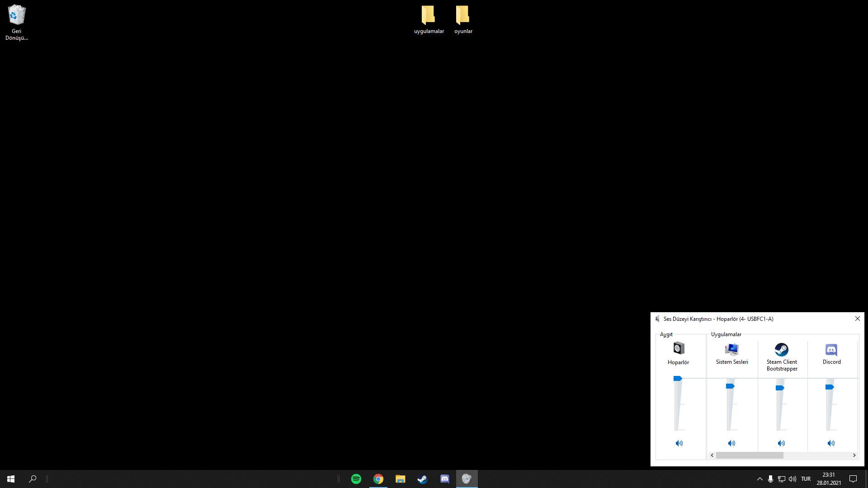Open File Explorer from the taskbar
This screenshot has height=488, width=868.
point(400,479)
